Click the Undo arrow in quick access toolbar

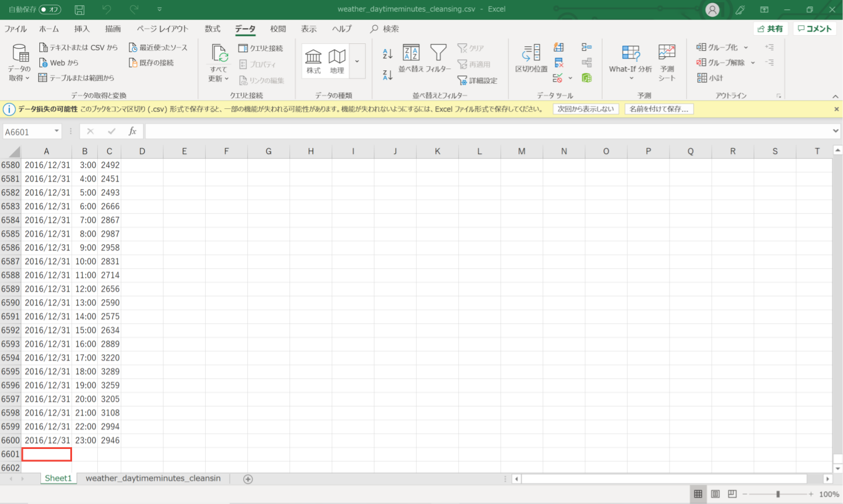coord(106,9)
